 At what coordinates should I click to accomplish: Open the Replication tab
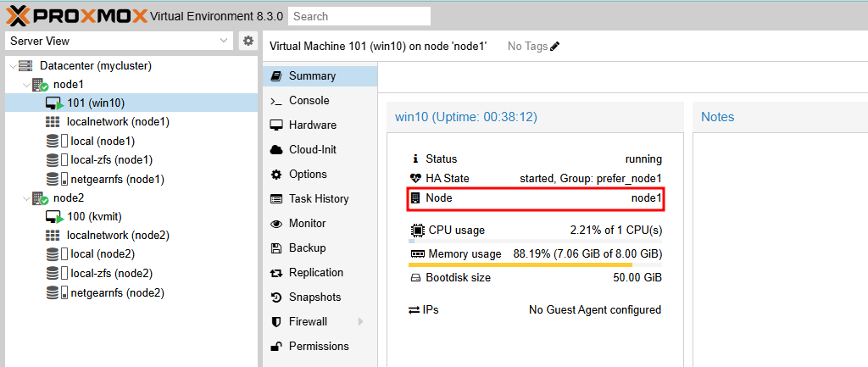(320, 272)
